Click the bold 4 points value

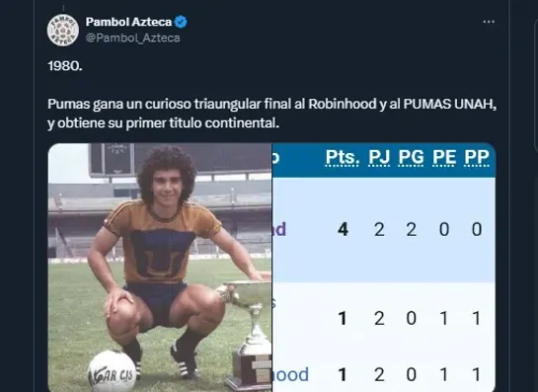[x=343, y=229]
